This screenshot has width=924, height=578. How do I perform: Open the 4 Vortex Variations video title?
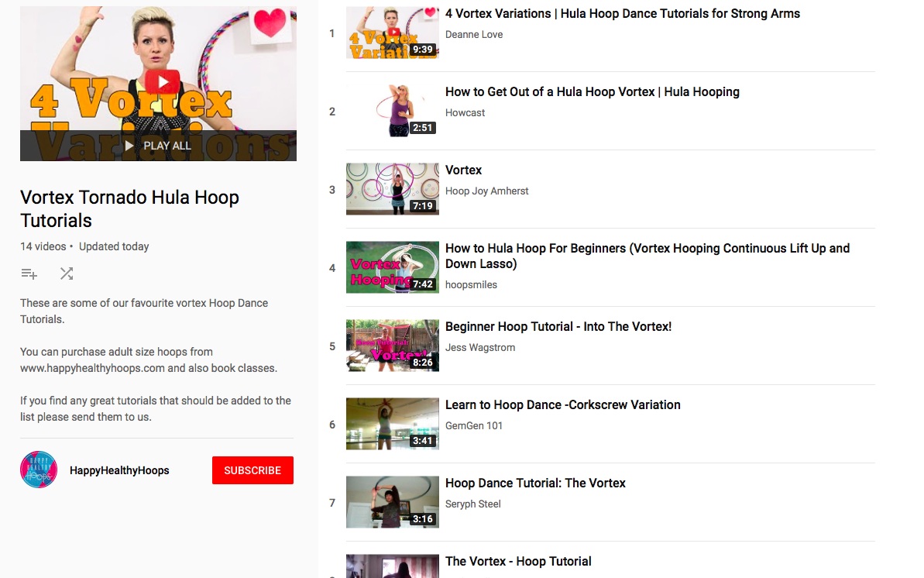click(x=622, y=14)
